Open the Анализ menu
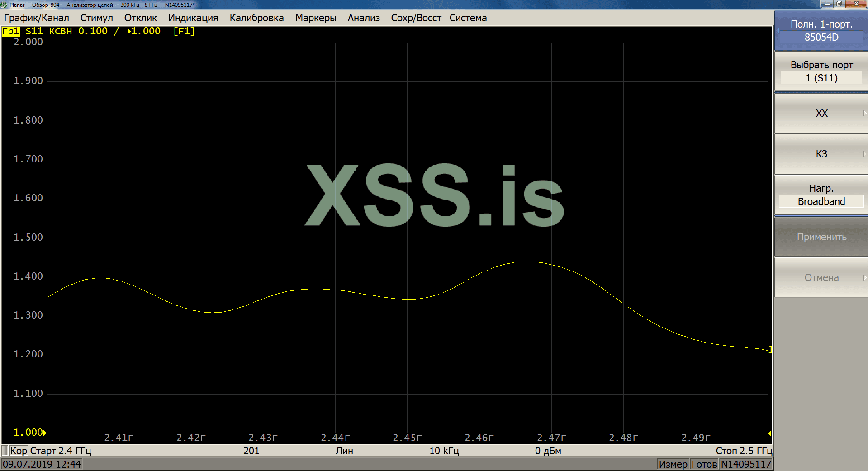This screenshot has width=868, height=471. click(363, 18)
